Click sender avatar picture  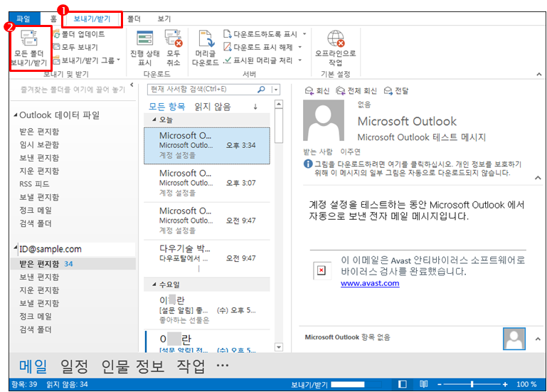(x=324, y=120)
